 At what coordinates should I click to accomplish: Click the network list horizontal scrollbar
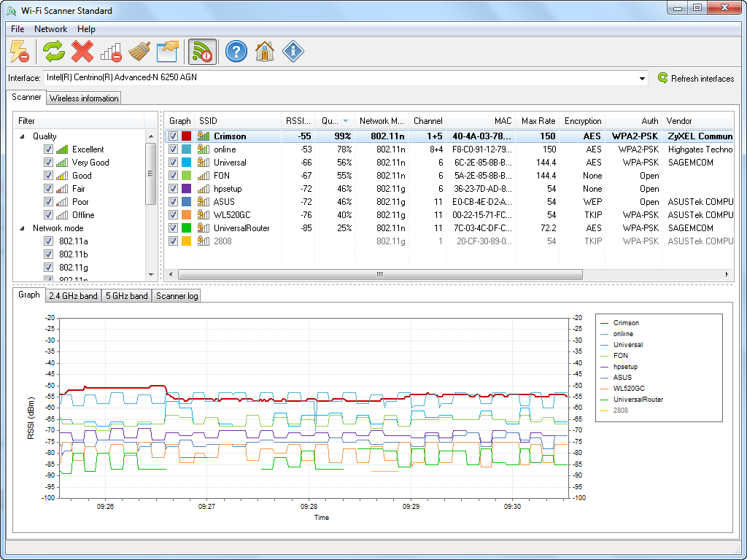379,275
